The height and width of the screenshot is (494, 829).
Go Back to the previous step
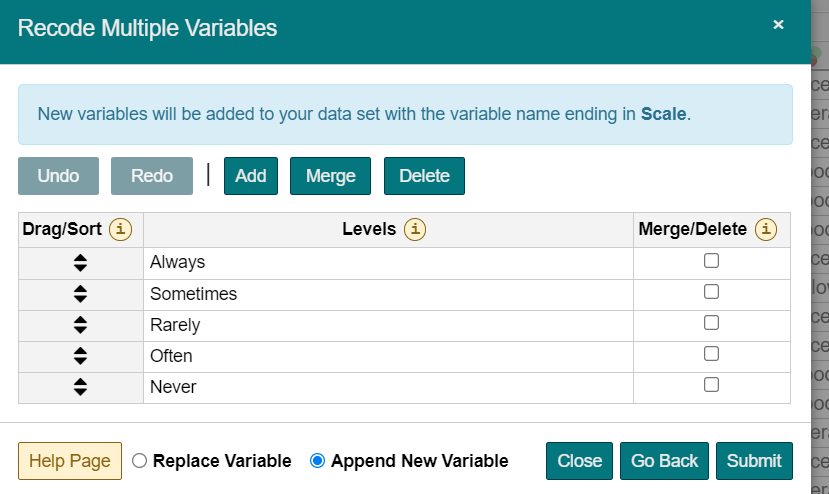664,461
